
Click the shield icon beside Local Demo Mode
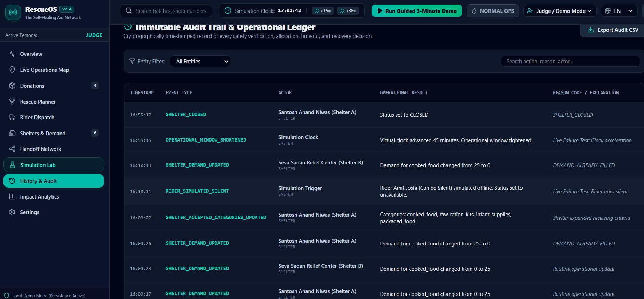pos(6,296)
